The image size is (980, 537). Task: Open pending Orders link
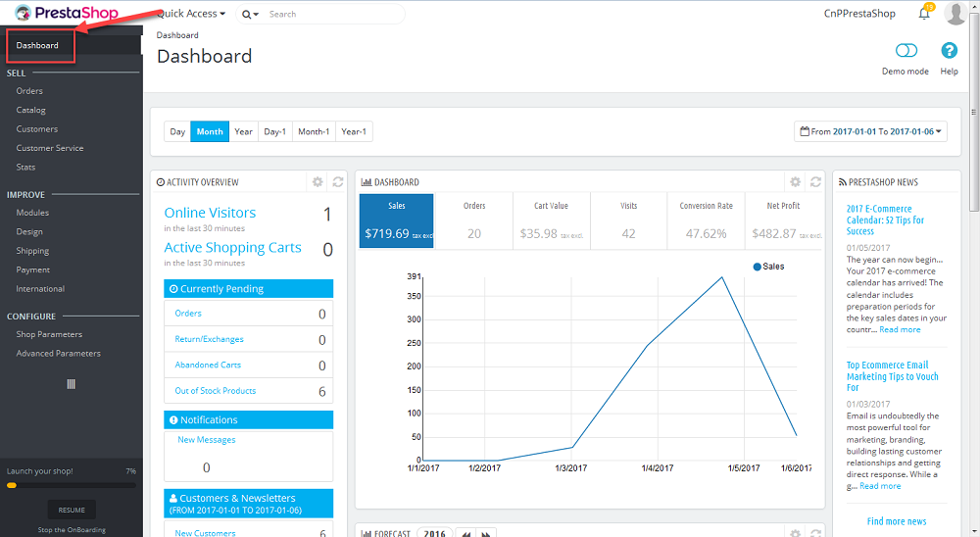188,314
